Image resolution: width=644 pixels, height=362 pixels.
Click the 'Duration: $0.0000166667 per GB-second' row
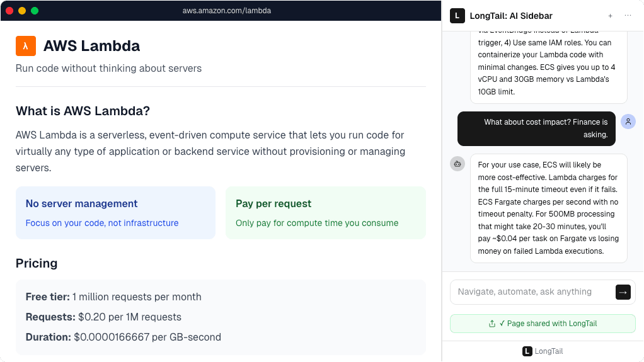[x=124, y=337]
